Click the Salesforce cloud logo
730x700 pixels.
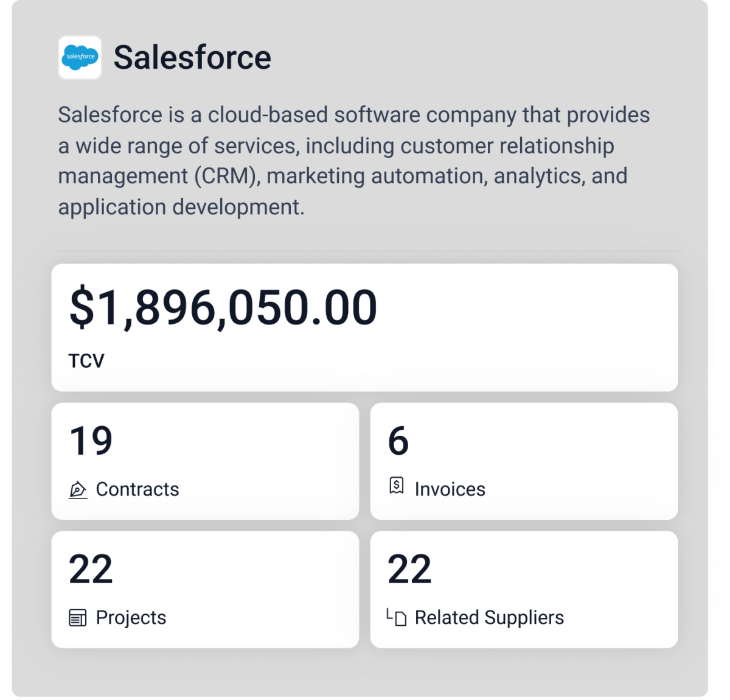pyautogui.click(x=80, y=57)
